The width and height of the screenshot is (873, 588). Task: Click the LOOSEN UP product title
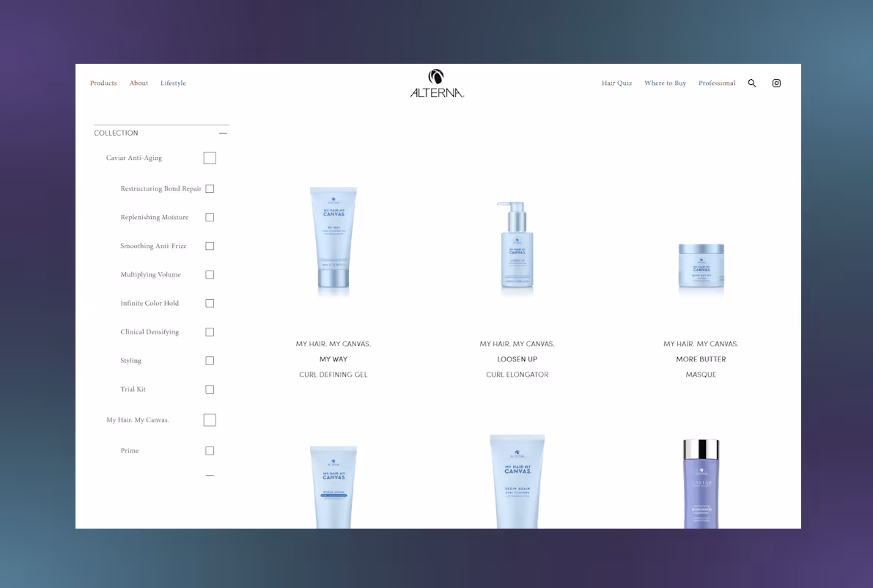517,359
